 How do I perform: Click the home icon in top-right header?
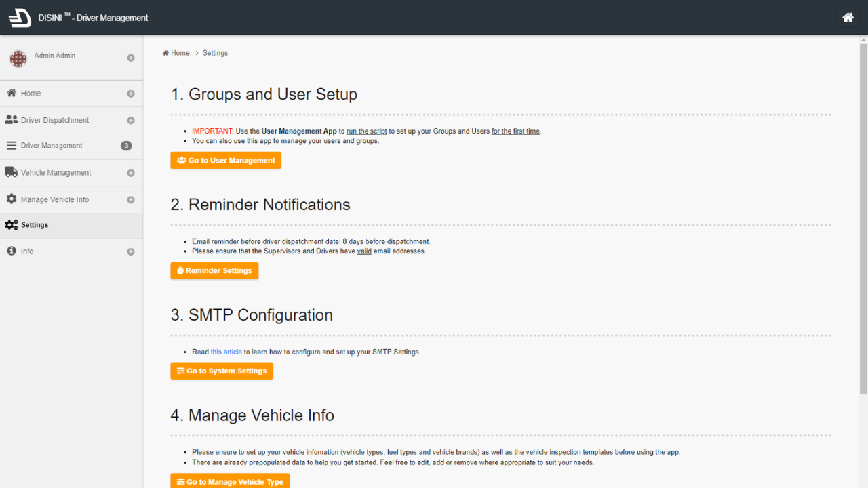[x=848, y=18]
